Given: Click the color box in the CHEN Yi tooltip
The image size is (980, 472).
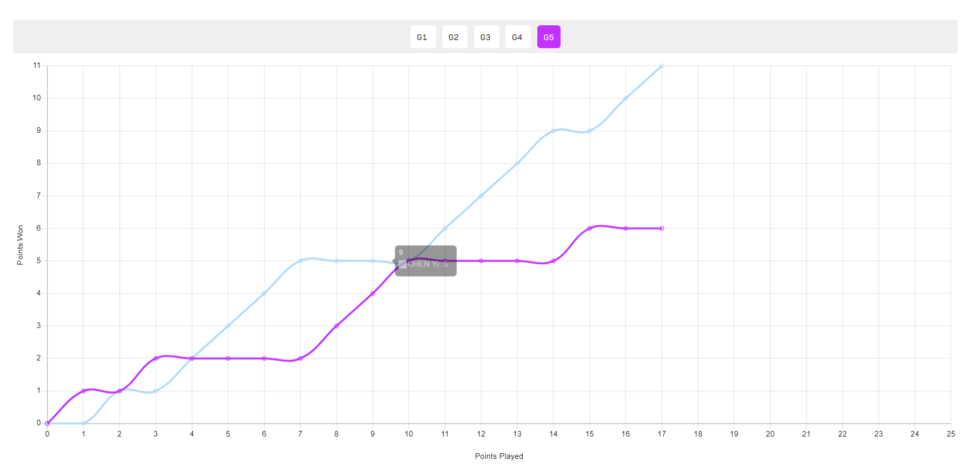Looking at the screenshot, I should (x=402, y=264).
